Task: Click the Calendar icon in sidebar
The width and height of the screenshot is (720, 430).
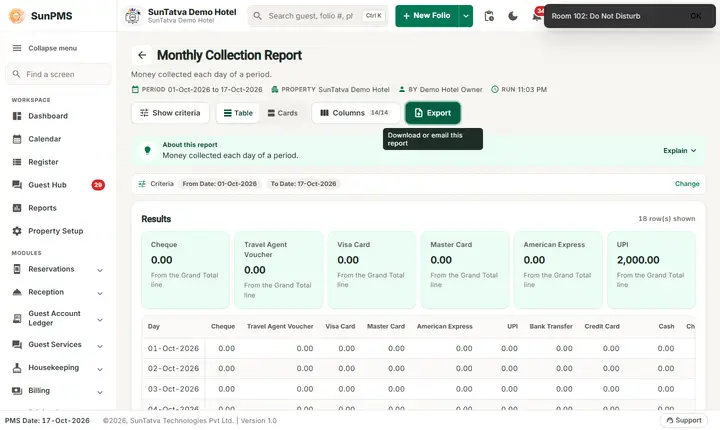Action: coord(17,139)
